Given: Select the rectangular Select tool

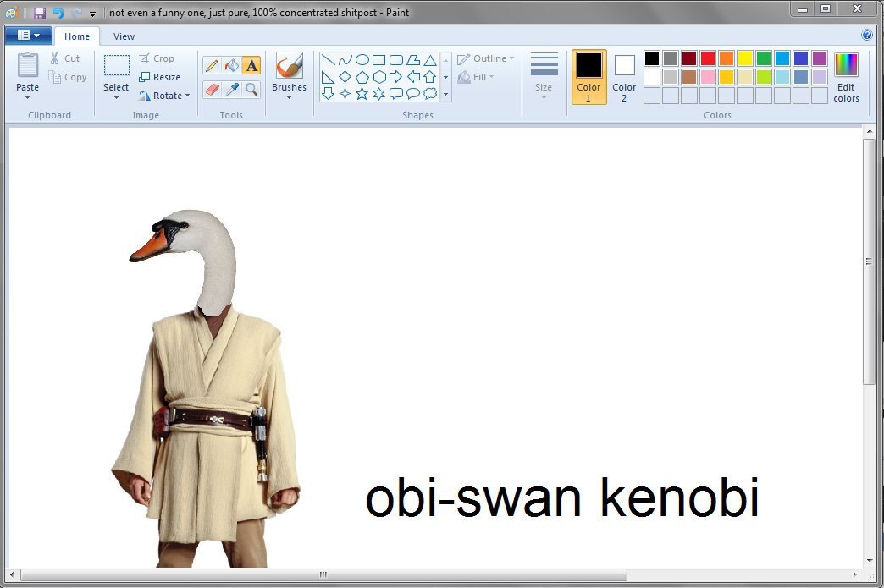Looking at the screenshot, I should tap(116, 65).
